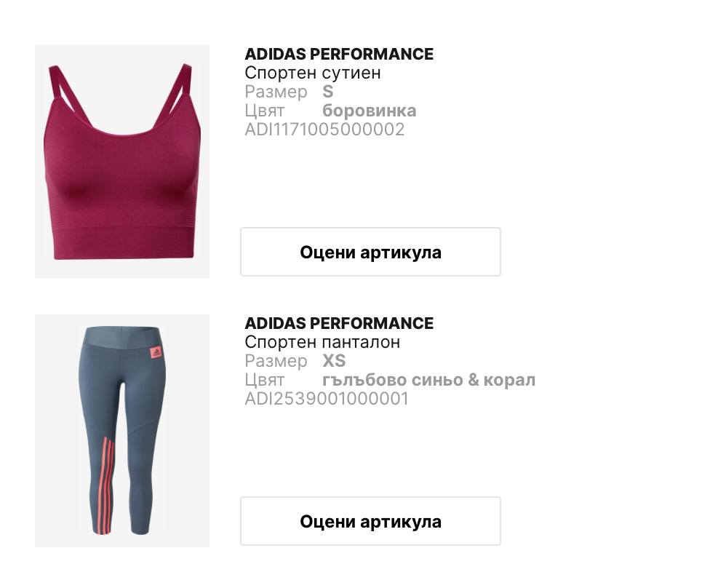The image size is (726, 588).
Task: Click the Цвят label next to боровинка
Action: (264, 111)
